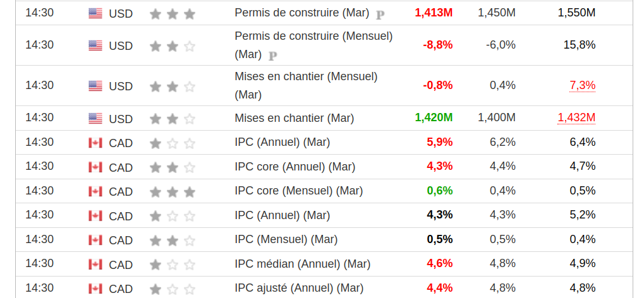Select the Mises en chantier (Mar) event

pyautogui.click(x=294, y=118)
